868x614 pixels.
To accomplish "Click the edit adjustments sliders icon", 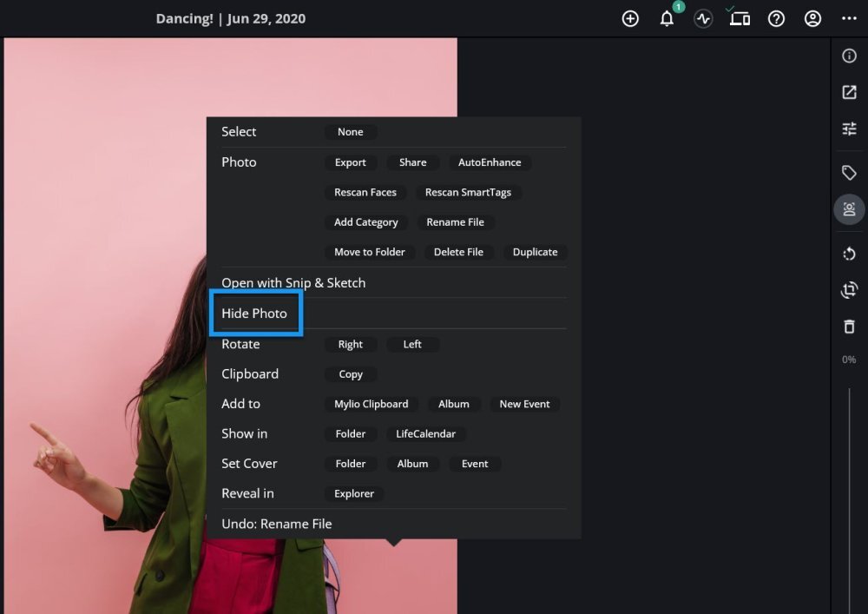I will [x=849, y=129].
